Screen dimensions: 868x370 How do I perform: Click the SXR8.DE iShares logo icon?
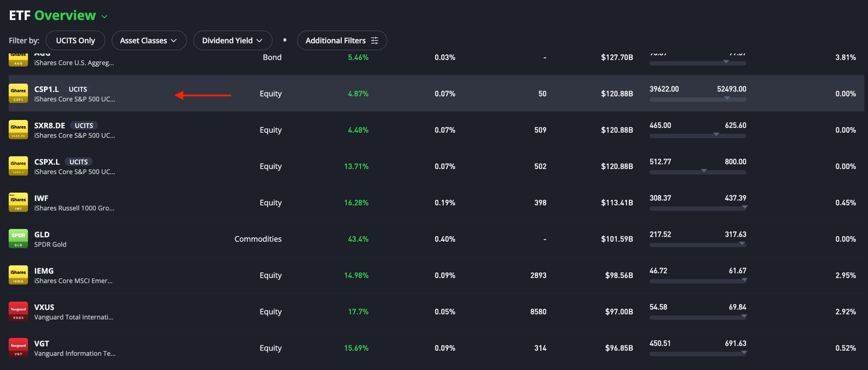coord(18,130)
